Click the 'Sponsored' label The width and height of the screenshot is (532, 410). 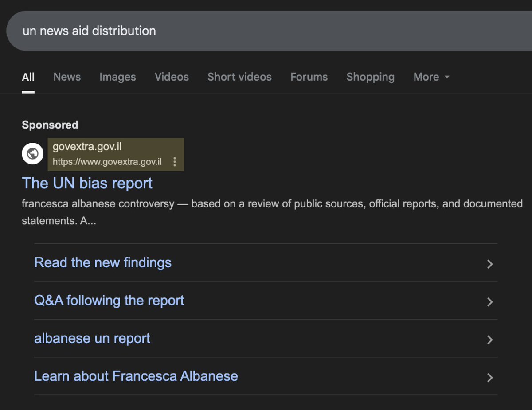[50, 125]
